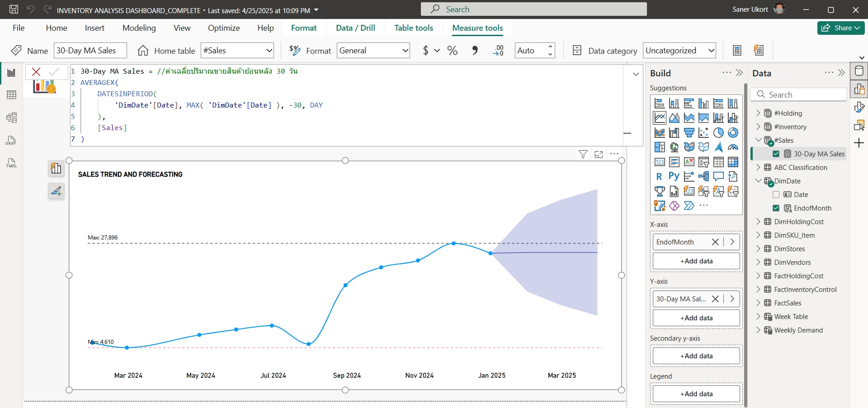Click the Share button
This screenshot has width=868, height=408.
coord(841,28)
